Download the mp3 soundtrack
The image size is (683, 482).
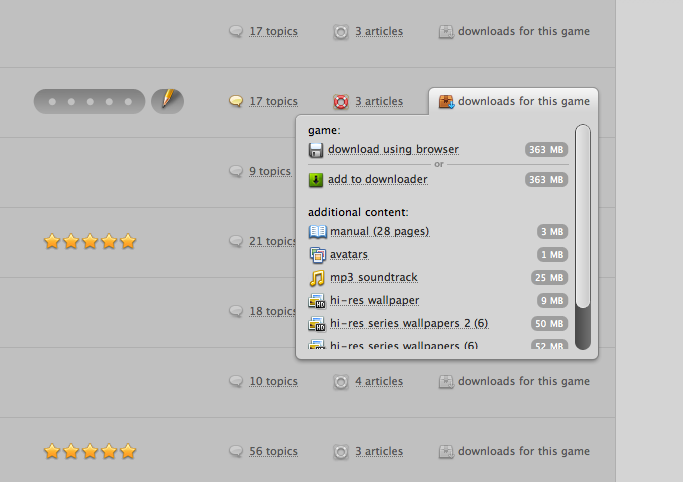tap(374, 277)
